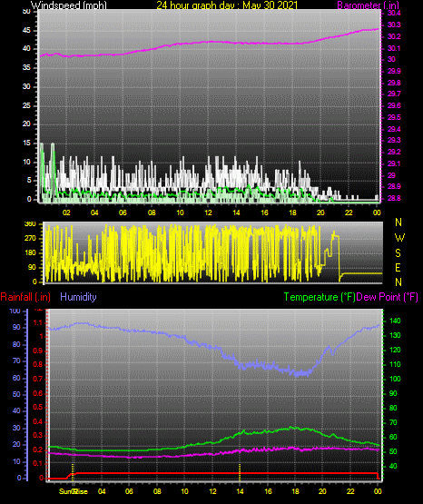This screenshot has height=504, width=423.
Task: Click the green "80" temperature scale value
Action: tap(393, 408)
